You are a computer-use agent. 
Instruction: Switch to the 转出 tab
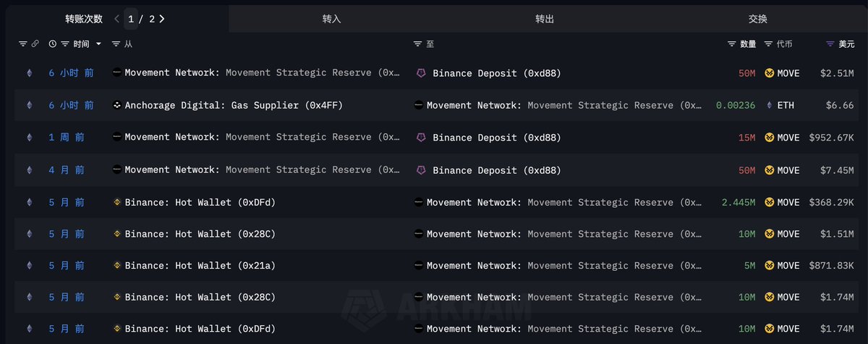pos(545,19)
